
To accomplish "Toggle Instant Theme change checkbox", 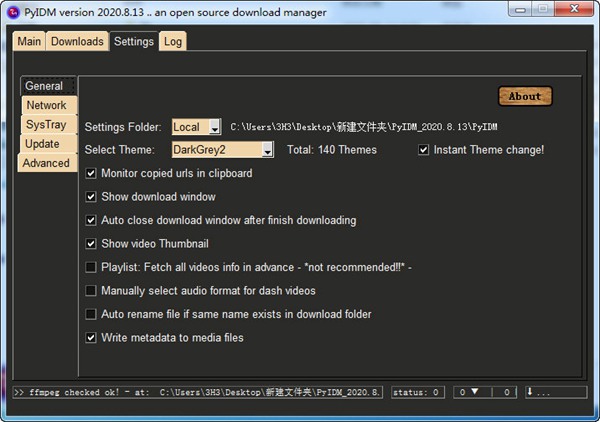I will click(x=424, y=150).
